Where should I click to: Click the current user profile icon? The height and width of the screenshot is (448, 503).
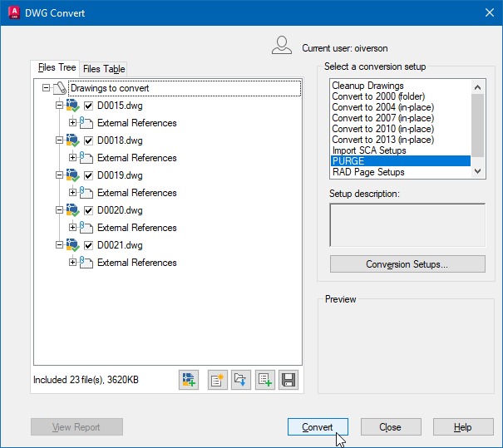coord(282,46)
